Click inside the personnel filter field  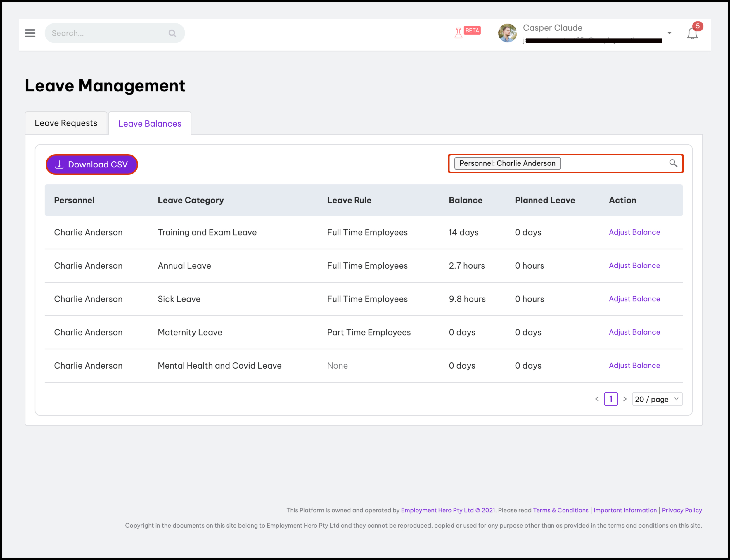coord(566,163)
